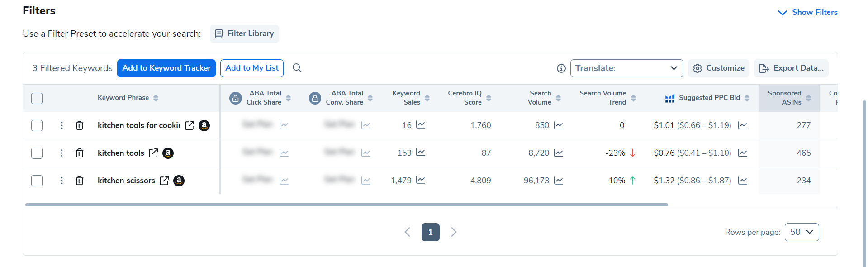
Task: Delete the kitchen tools for cooking row
Action: (80, 125)
